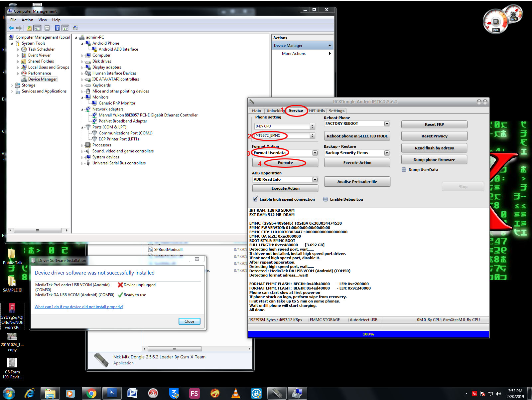Open the Windows Start menu orb

[9, 393]
